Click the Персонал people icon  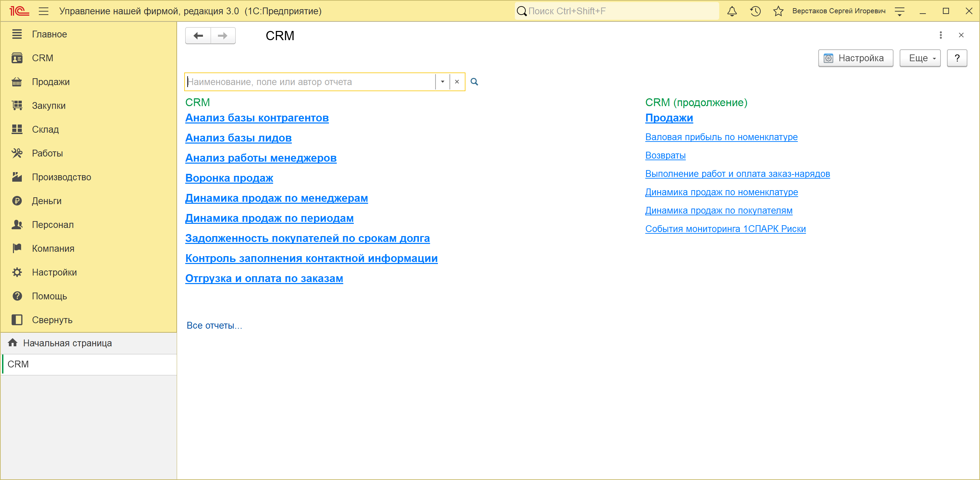(17, 225)
